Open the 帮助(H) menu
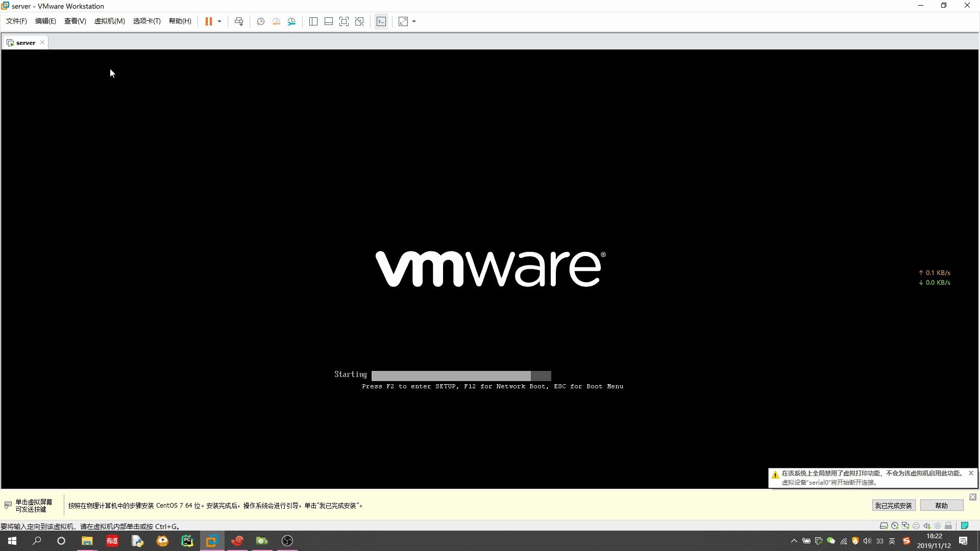 pos(180,21)
